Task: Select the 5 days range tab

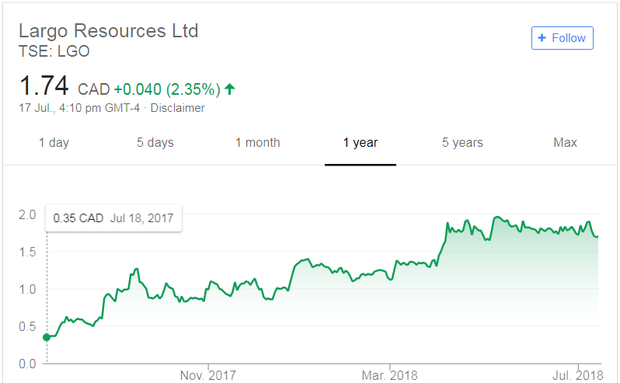Action: (x=155, y=143)
